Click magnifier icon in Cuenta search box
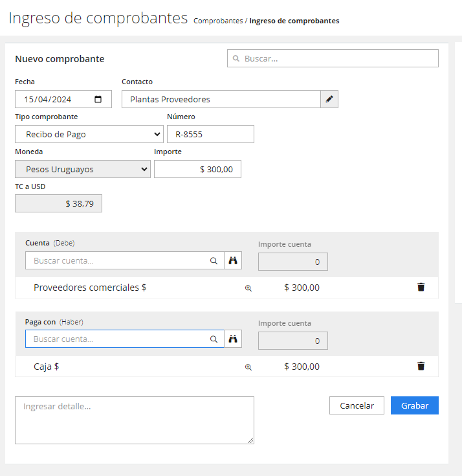 click(x=214, y=261)
